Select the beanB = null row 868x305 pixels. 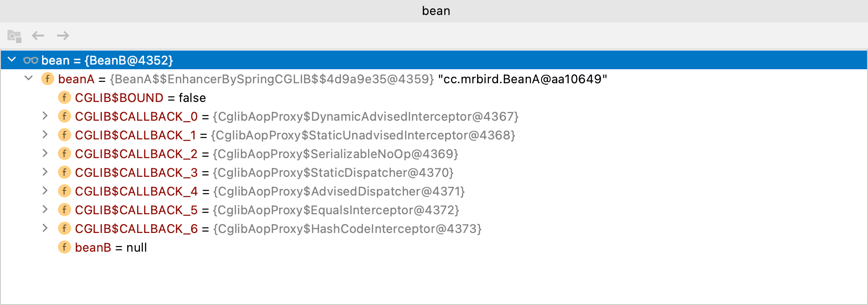(x=111, y=247)
